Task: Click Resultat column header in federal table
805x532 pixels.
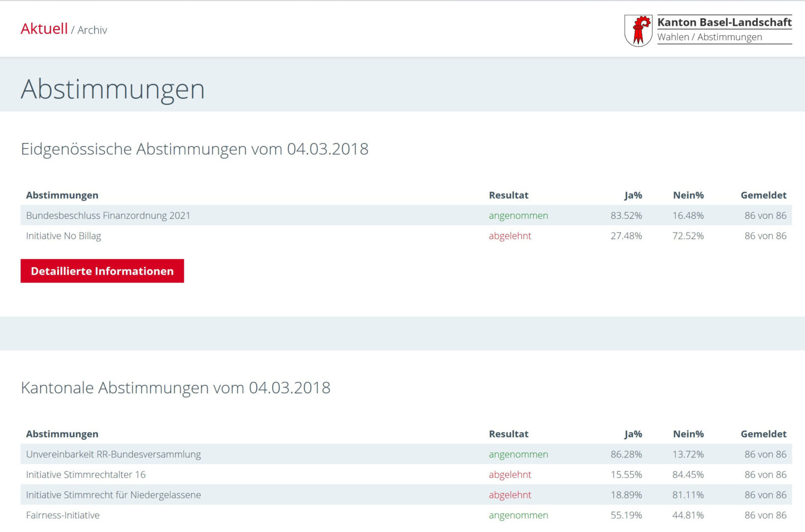Action: click(x=509, y=195)
